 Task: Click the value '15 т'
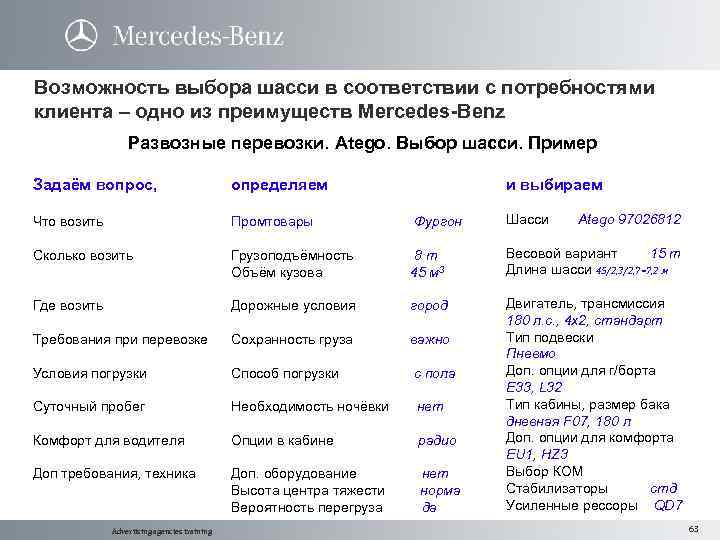(x=665, y=253)
